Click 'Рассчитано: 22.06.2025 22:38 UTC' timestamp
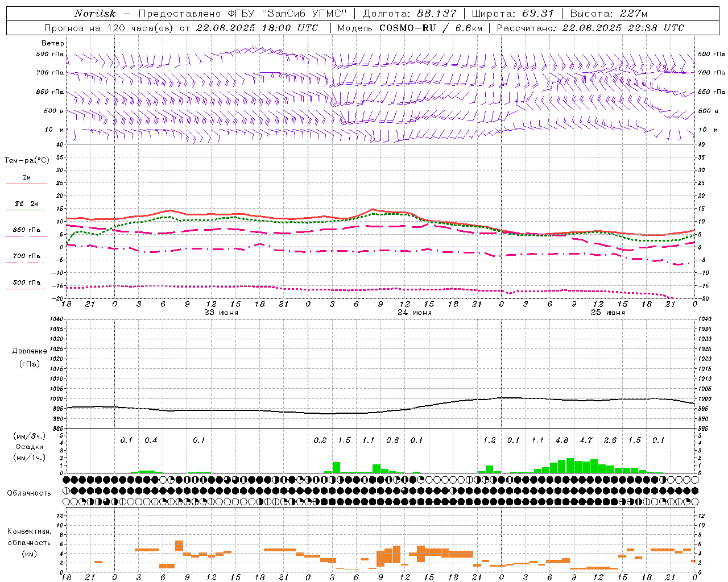728x582 pixels. 590,28
